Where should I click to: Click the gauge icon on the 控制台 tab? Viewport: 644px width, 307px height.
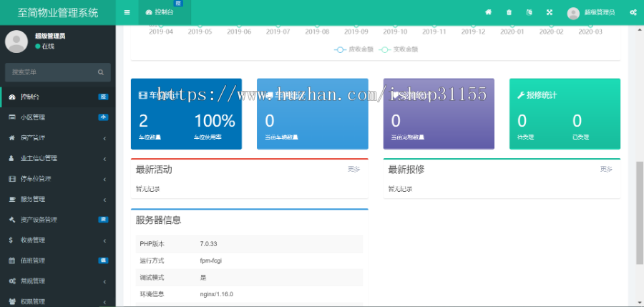149,12
